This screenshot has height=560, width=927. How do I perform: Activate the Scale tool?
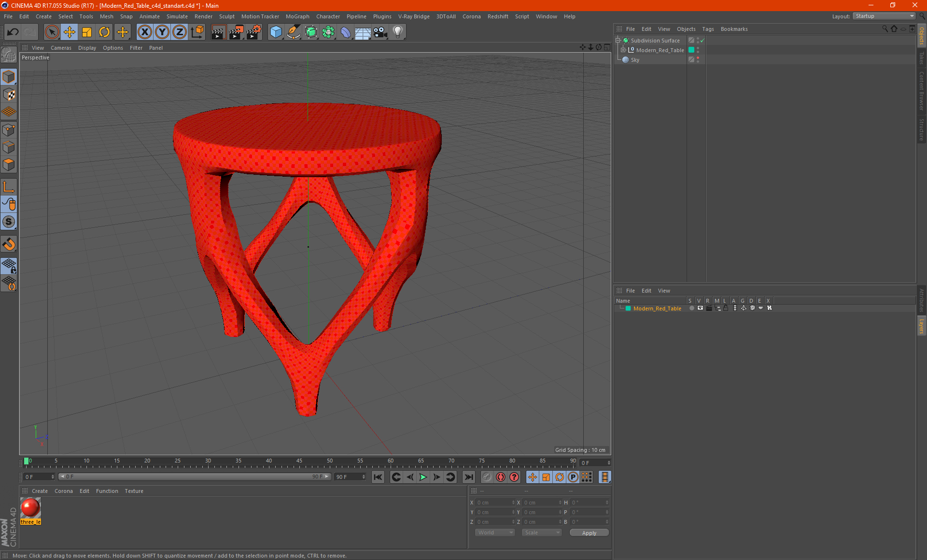click(x=87, y=32)
